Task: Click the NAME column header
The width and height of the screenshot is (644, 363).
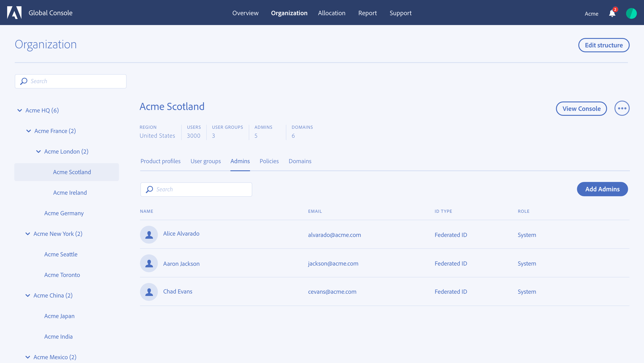Action: (x=146, y=211)
